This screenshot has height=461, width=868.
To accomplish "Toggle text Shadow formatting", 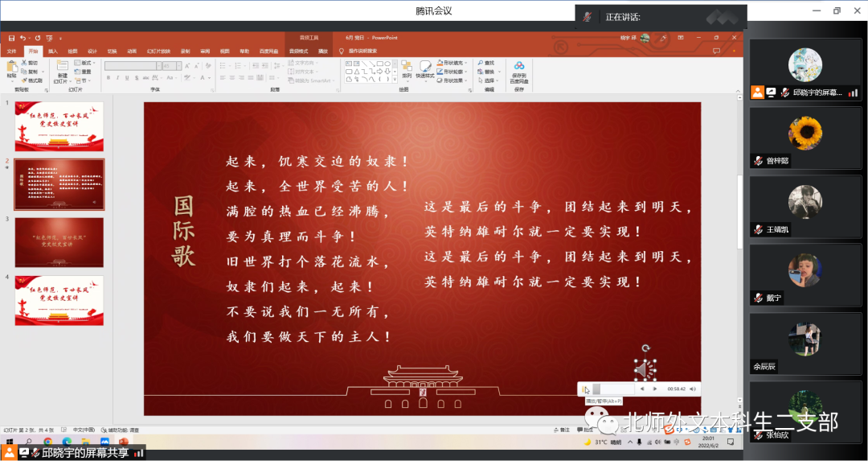I will click(x=137, y=78).
